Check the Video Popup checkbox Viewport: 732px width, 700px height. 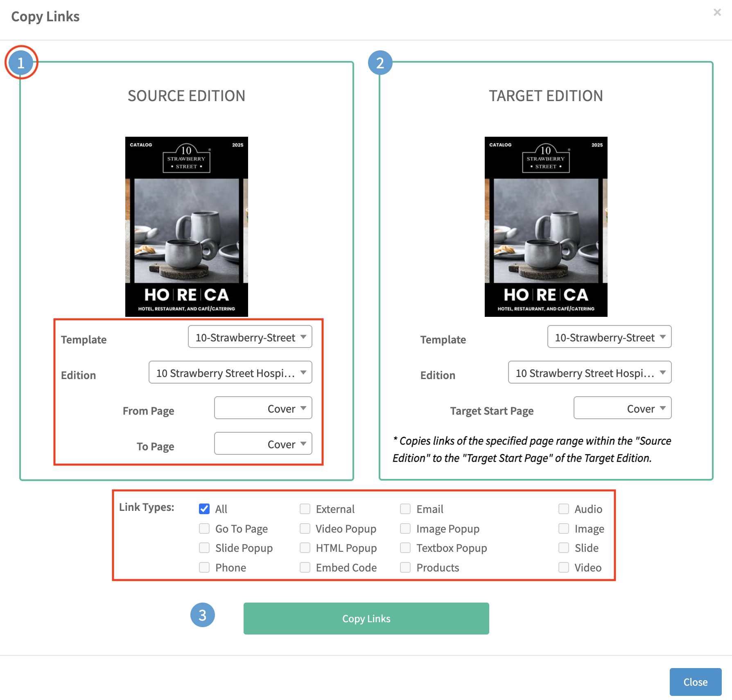[x=305, y=528]
